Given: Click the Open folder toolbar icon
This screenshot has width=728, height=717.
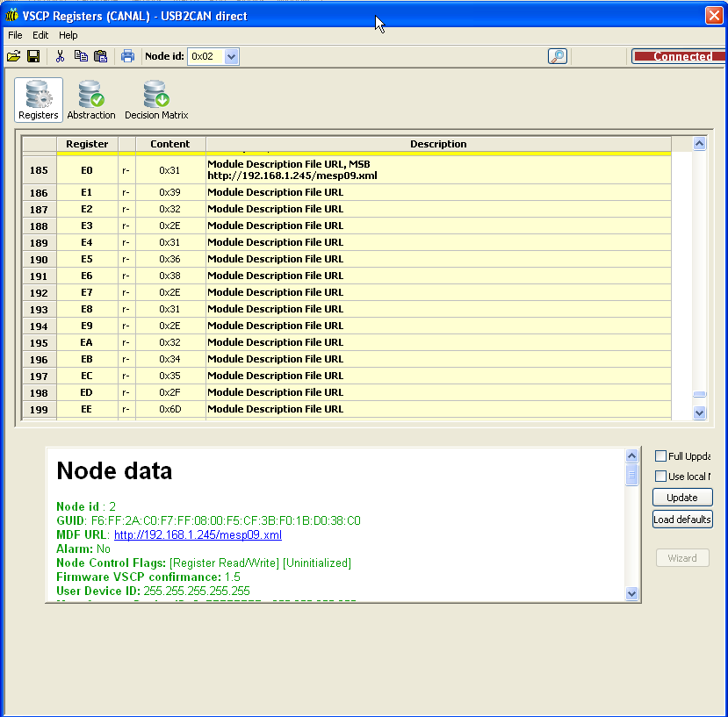Looking at the screenshot, I should [x=13, y=56].
